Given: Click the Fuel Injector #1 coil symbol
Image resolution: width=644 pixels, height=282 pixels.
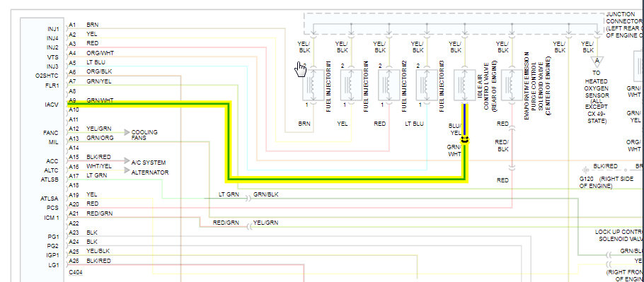Looking at the screenshot, I should 314,86.
